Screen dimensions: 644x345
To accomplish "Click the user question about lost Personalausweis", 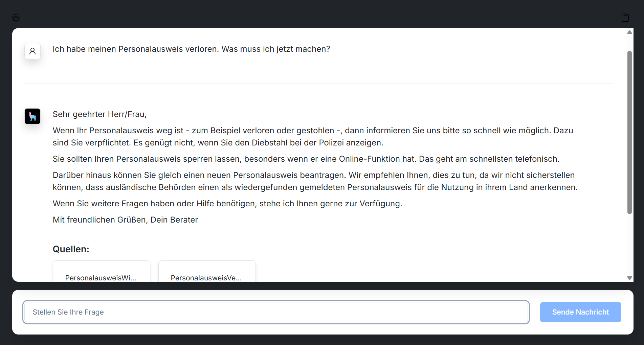I will [191, 49].
